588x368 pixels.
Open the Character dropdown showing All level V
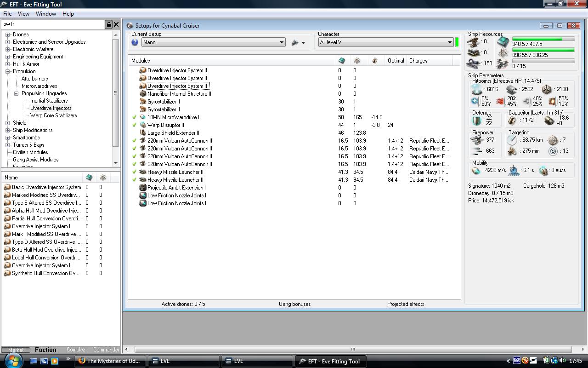pos(386,42)
